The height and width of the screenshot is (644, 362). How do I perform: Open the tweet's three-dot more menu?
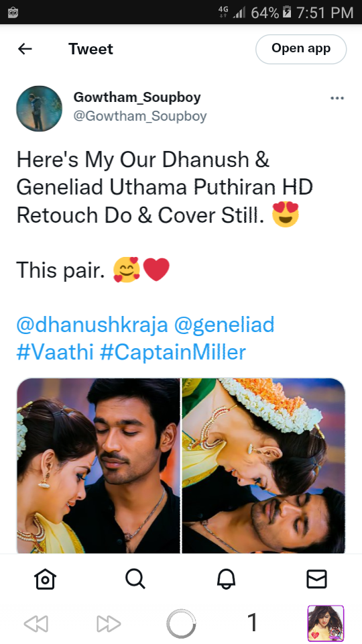[337, 98]
